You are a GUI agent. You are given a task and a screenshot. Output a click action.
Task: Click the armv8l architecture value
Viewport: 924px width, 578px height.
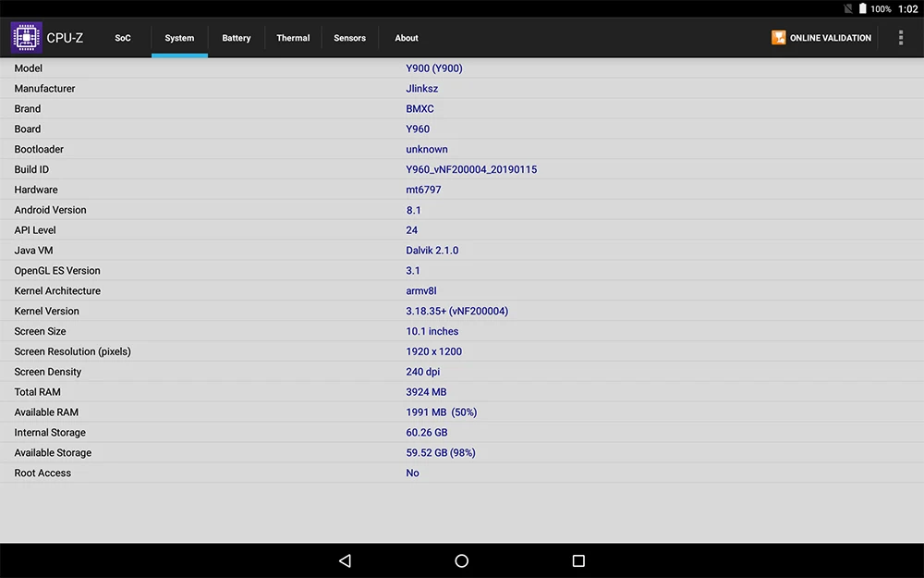(421, 290)
